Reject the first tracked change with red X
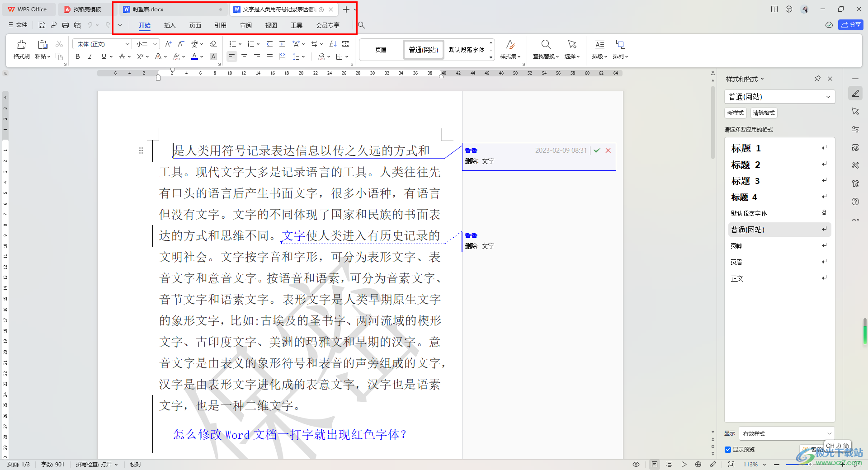The width and height of the screenshot is (868, 470). (608, 150)
